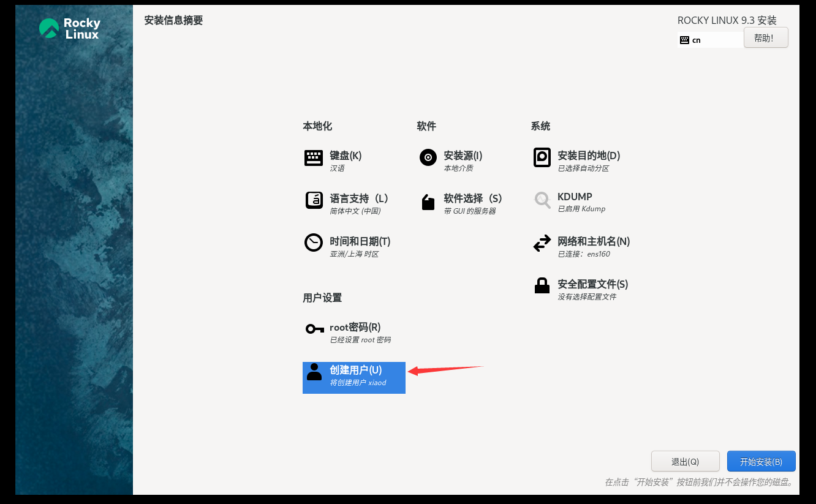The image size is (816, 504).
Task: Open the KDUMP magnifier icon
Action: 542,200
